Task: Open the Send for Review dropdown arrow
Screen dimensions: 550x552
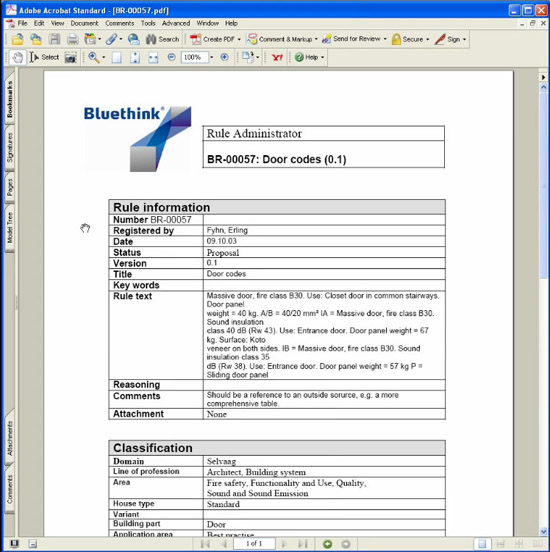Action: click(385, 39)
